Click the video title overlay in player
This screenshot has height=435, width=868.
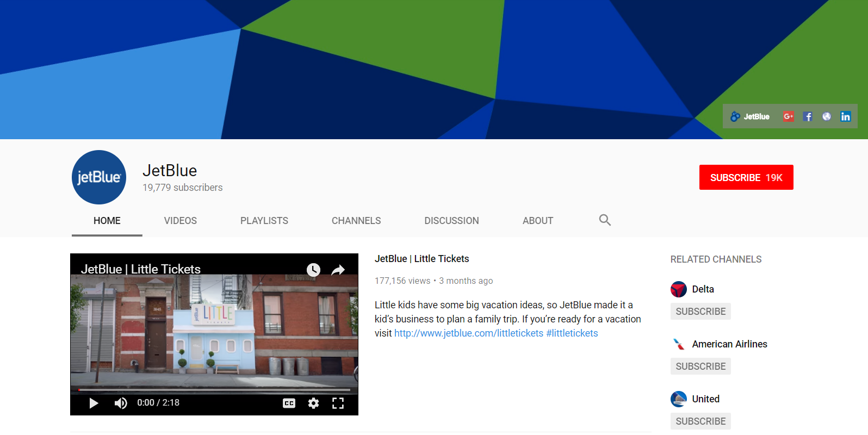pyautogui.click(x=141, y=269)
